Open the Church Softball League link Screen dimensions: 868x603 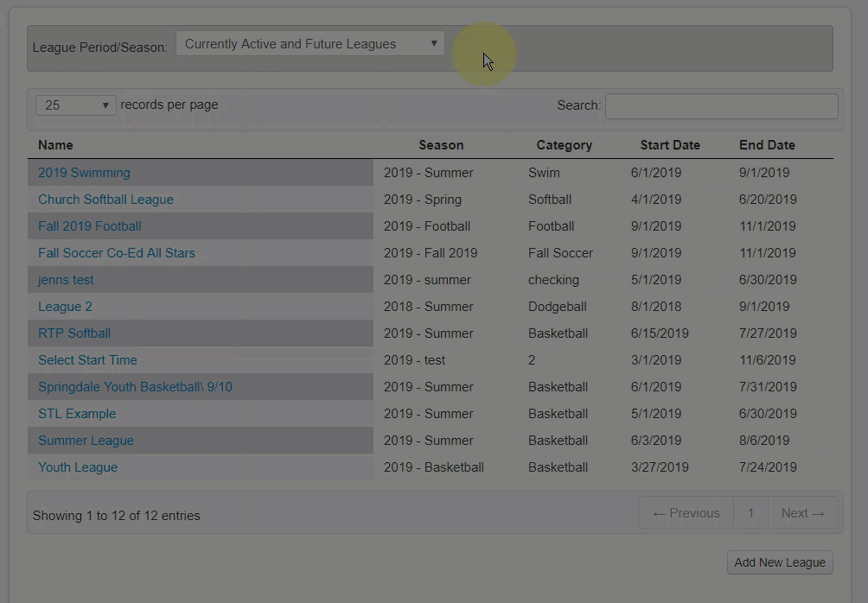pyautogui.click(x=105, y=200)
